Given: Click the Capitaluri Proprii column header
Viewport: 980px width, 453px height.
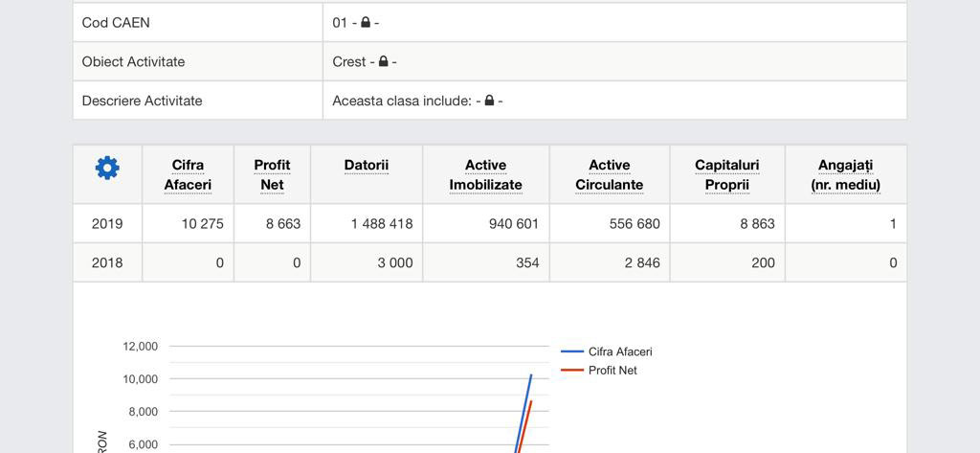Looking at the screenshot, I should pos(726,174).
